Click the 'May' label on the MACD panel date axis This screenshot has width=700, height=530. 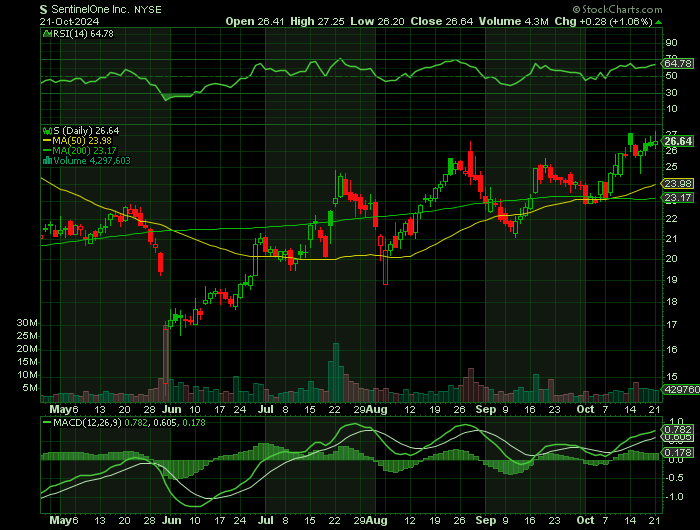60,521
